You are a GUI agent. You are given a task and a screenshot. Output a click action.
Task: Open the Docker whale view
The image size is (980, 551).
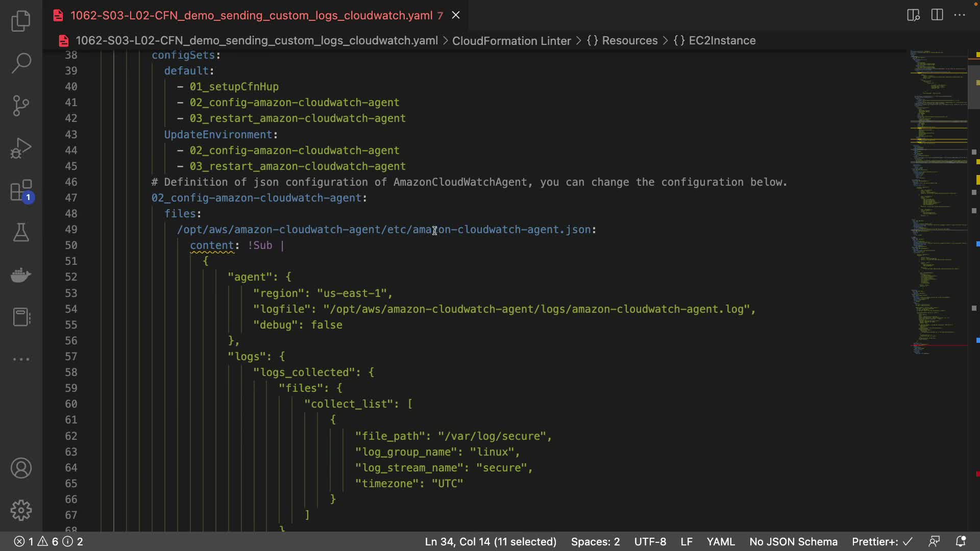[21, 275]
